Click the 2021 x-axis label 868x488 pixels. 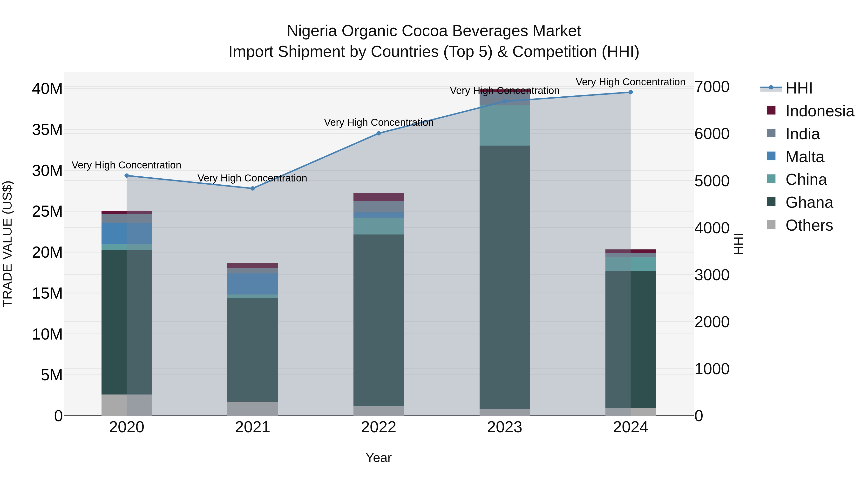[253, 427]
